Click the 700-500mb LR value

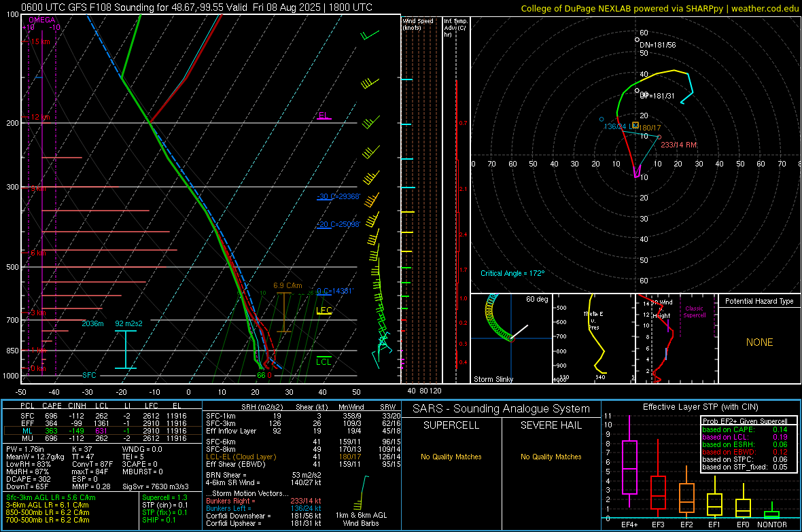(48, 520)
